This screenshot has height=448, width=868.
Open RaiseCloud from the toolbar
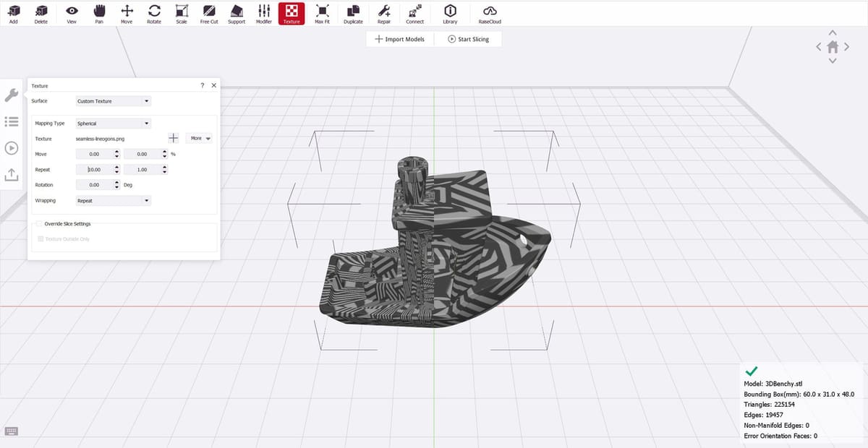490,14
